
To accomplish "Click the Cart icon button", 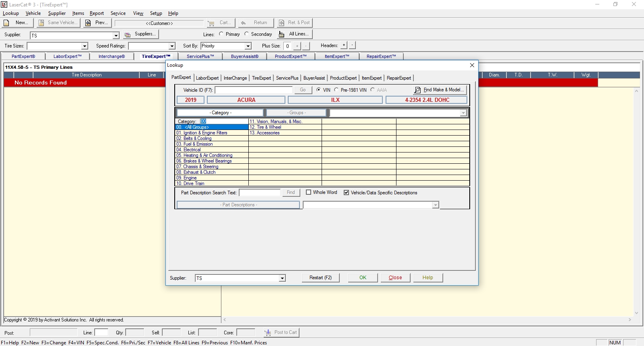I will click(x=211, y=23).
